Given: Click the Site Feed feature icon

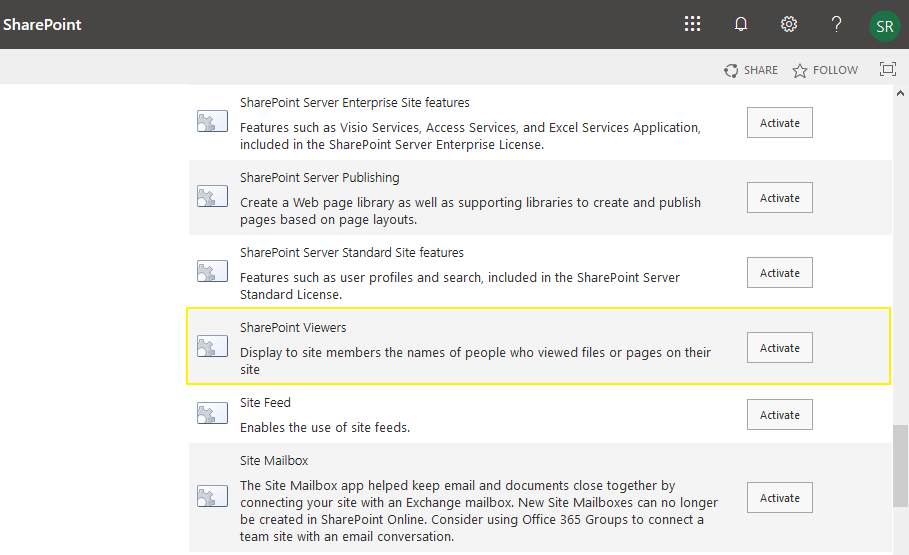Looking at the screenshot, I should pyautogui.click(x=212, y=414).
